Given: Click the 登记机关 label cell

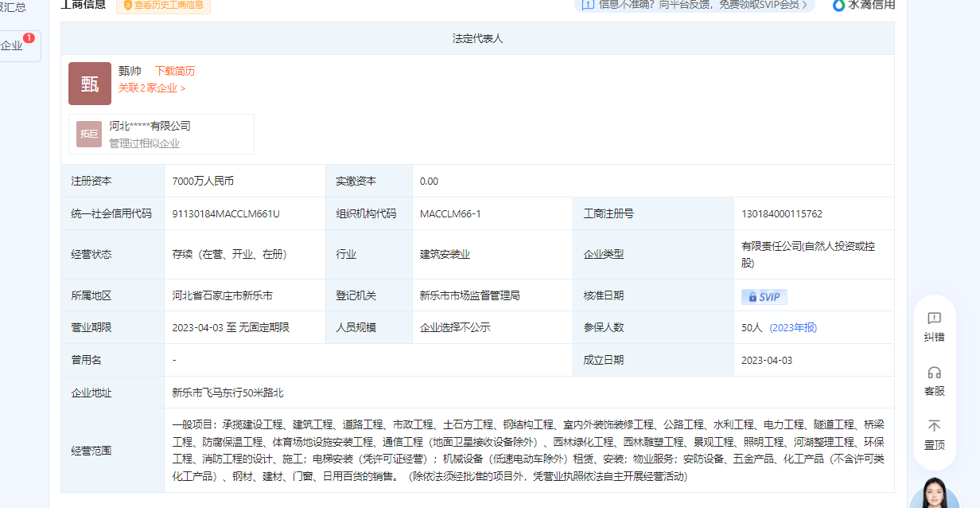Looking at the screenshot, I should click(x=369, y=295).
